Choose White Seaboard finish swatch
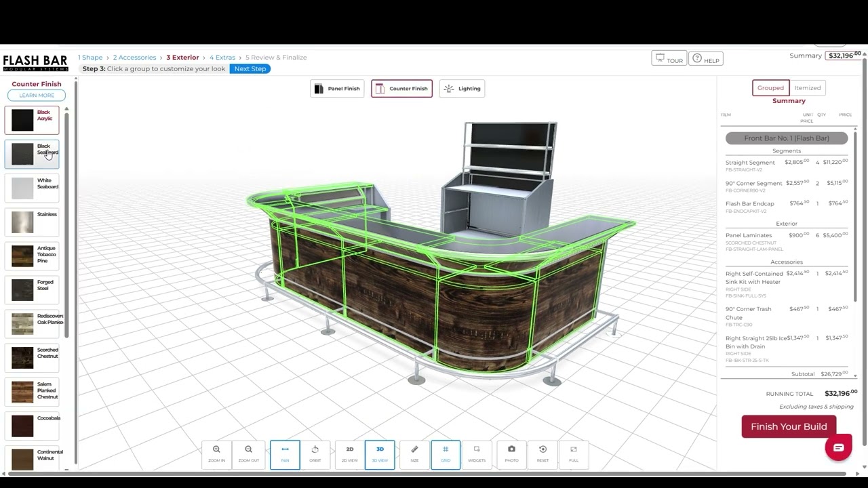This screenshot has width=868, height=488. 32,188
